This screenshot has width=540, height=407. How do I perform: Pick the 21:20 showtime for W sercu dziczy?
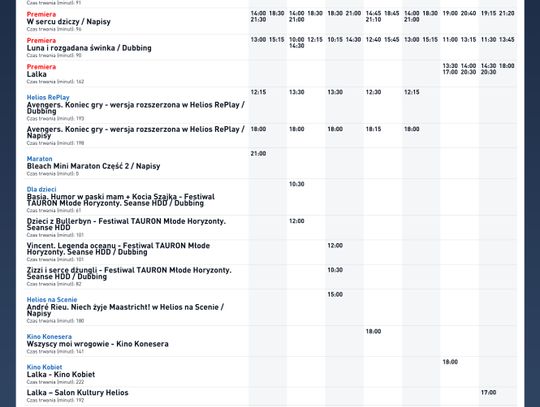click(507, 13)
